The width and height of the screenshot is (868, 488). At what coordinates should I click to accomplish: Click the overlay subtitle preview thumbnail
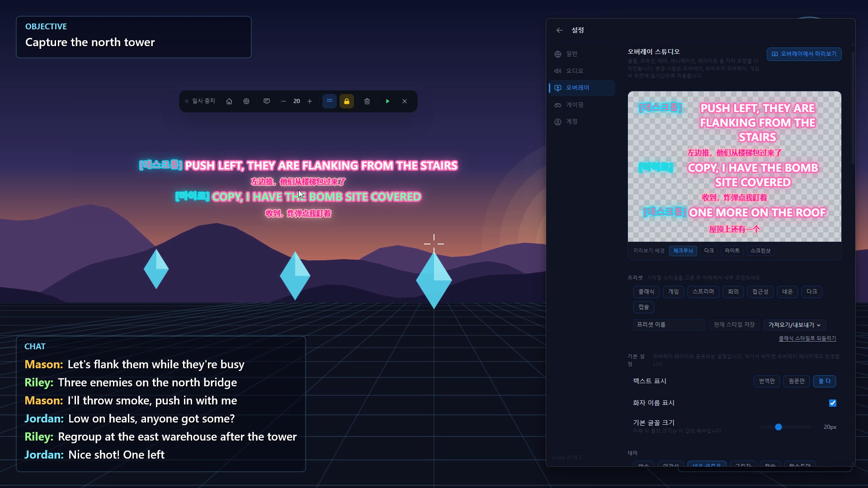pyautogui.click(x=735, y=167)
